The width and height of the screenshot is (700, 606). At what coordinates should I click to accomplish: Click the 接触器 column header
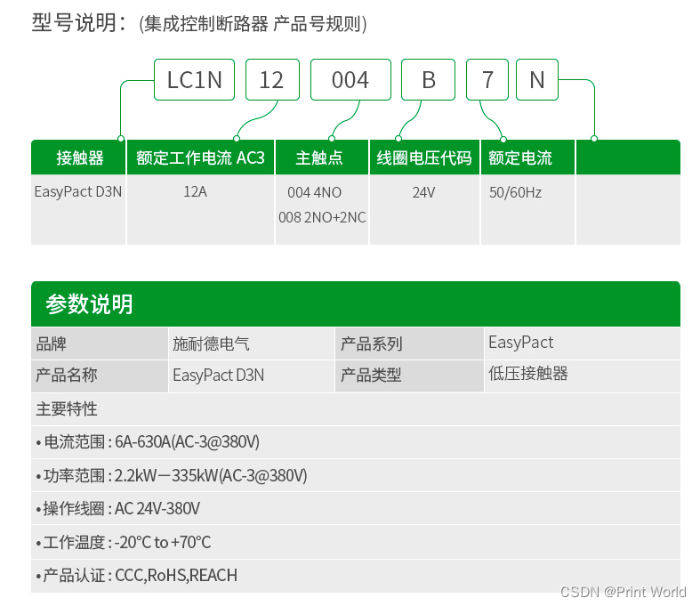(x=78, y=158)
